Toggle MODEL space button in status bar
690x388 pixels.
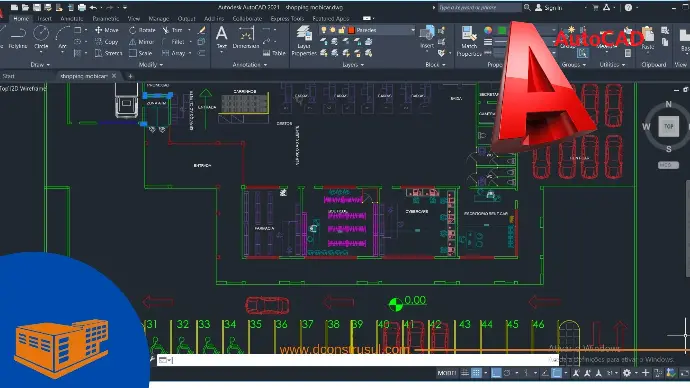[x=447, y=373]
